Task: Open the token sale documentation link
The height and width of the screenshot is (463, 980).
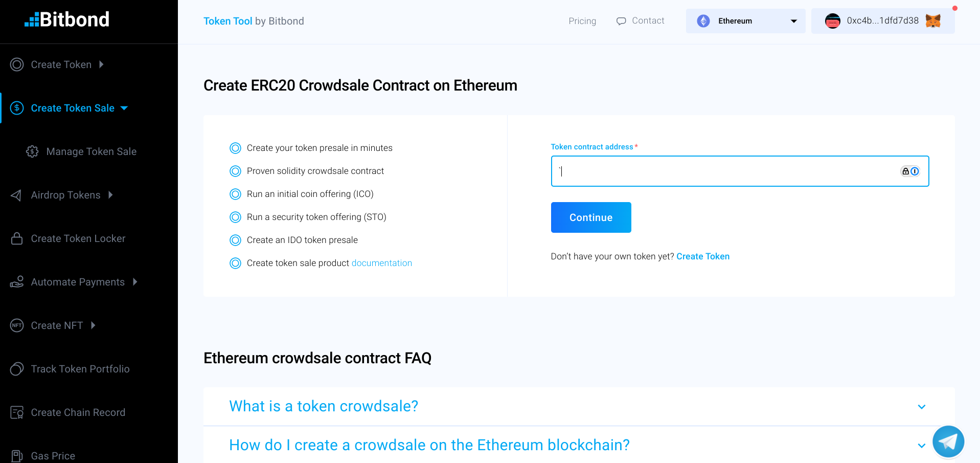Action: pos(381,263)
